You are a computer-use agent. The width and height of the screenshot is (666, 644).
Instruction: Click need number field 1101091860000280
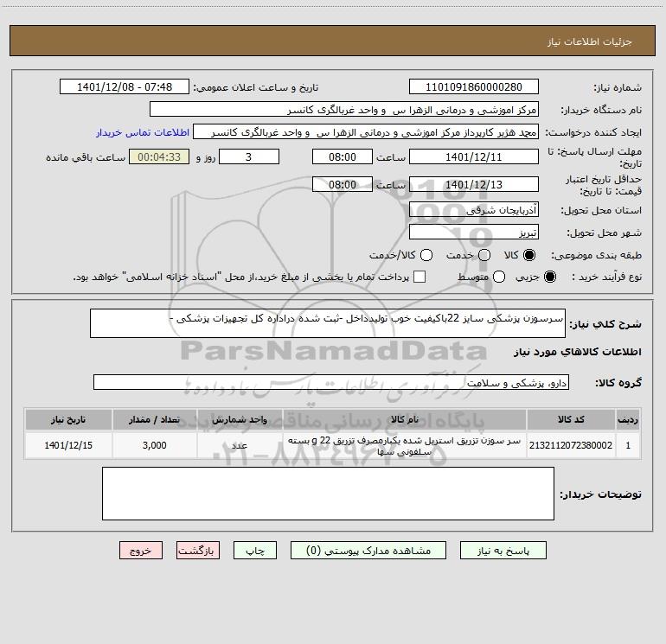click(x=474, y=87)
